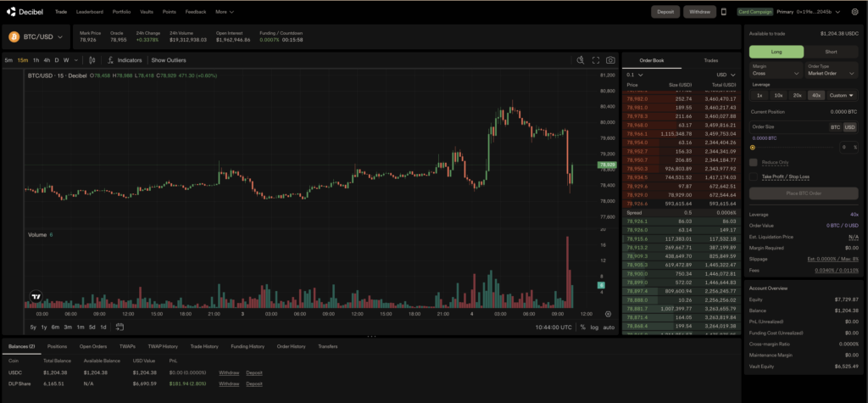Switch order size unit to BTC

click(835, 127)
